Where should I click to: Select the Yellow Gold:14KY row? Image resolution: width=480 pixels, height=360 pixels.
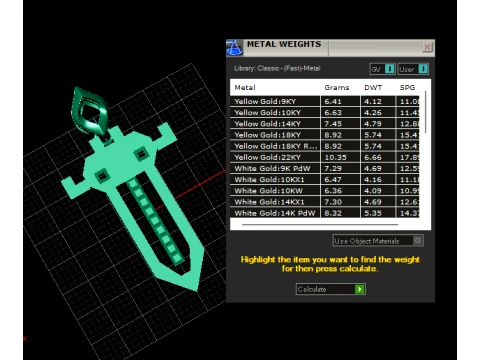click(x=324, y=124)
